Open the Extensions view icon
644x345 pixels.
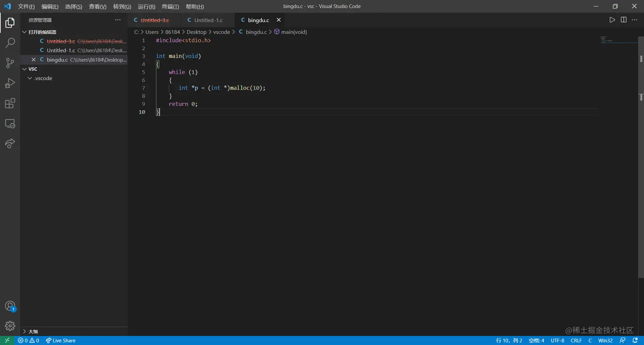pyautogui.click(x=10, y=103)
